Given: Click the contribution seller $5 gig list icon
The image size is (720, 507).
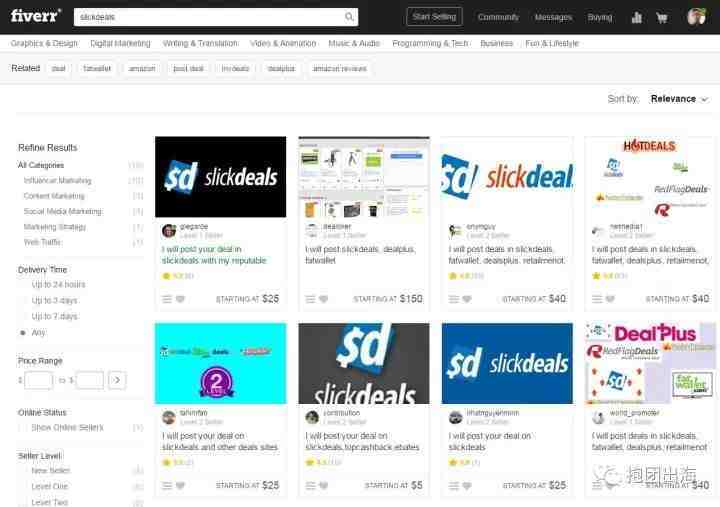Looking at the screenshot, I should (x=310, y=485).
